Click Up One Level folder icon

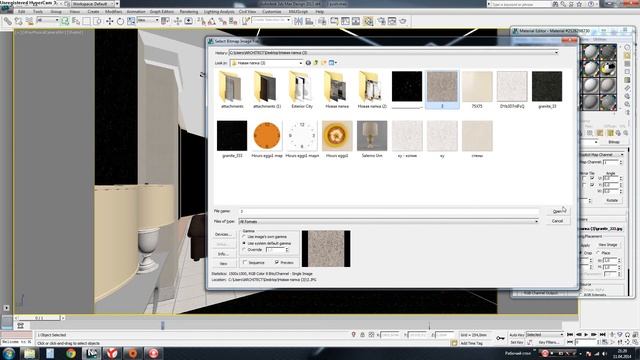coord(316,63)
